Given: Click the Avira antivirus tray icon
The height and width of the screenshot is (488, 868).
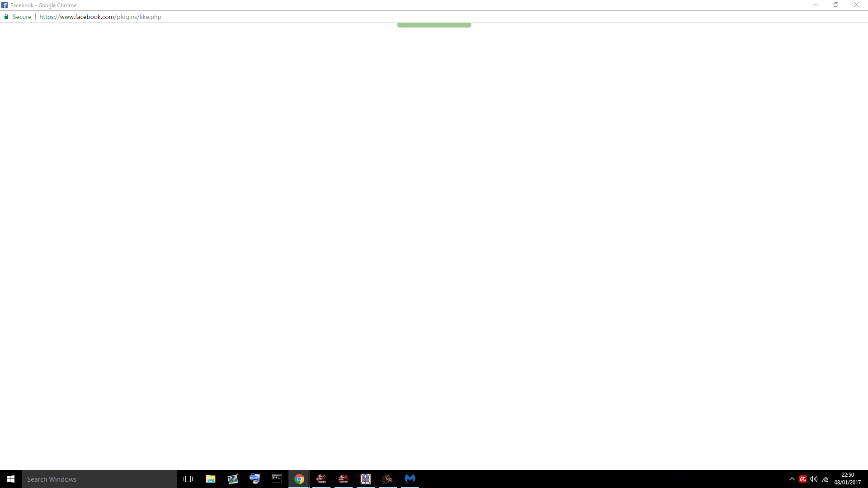Looking at the screenshot, I should pyautogui.click(x=803, y=479).
